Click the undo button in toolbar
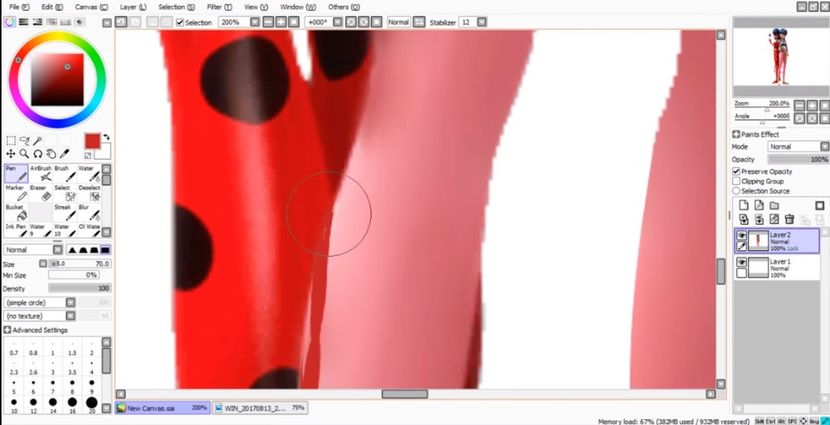Image resolution: width=830 pixels, height=425 pixels. (121, 22)
